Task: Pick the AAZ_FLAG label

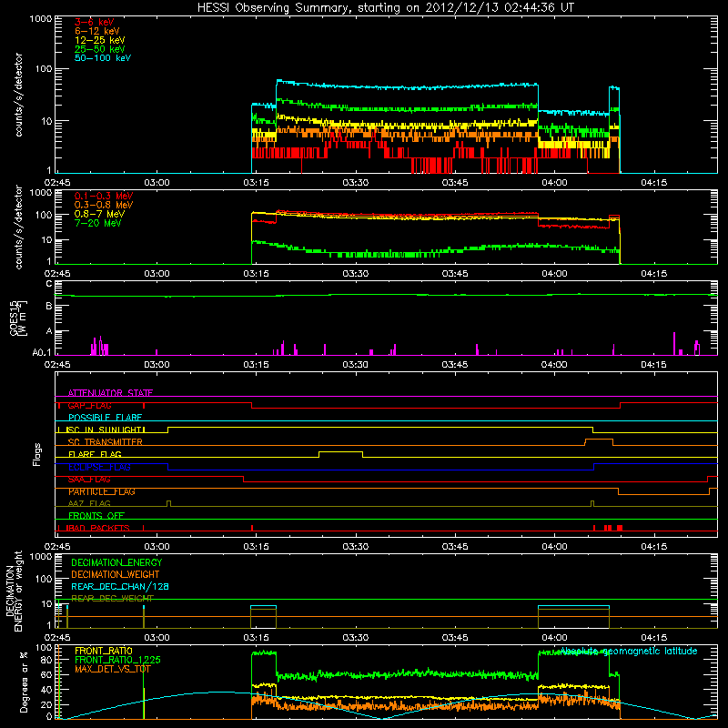Action: [89, 504]
